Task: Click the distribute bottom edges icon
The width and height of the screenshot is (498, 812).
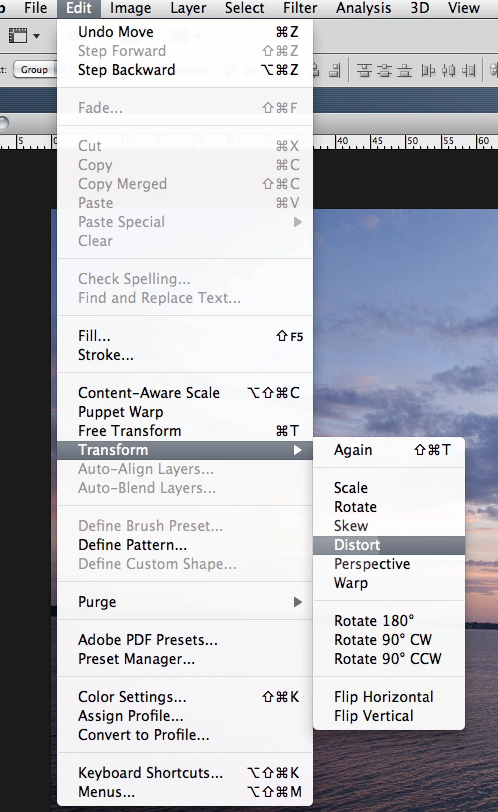Action: click(404, 70)
